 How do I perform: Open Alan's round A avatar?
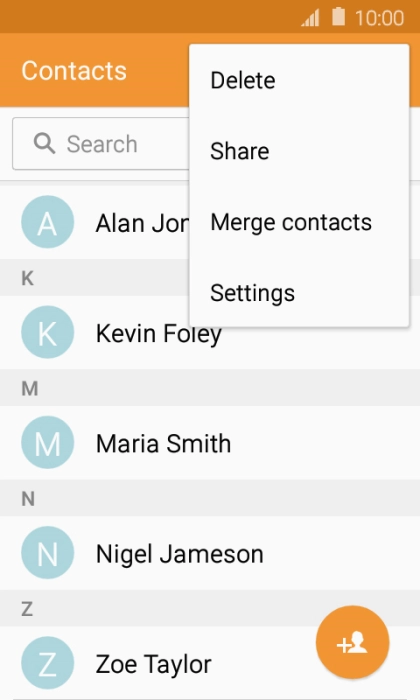point(47,222)
